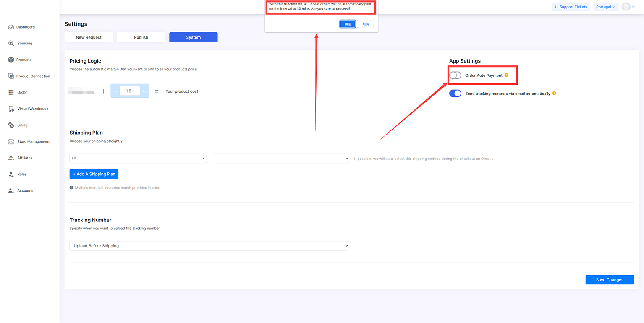Increase pricing margin with plus stepper

coord(144,91)
